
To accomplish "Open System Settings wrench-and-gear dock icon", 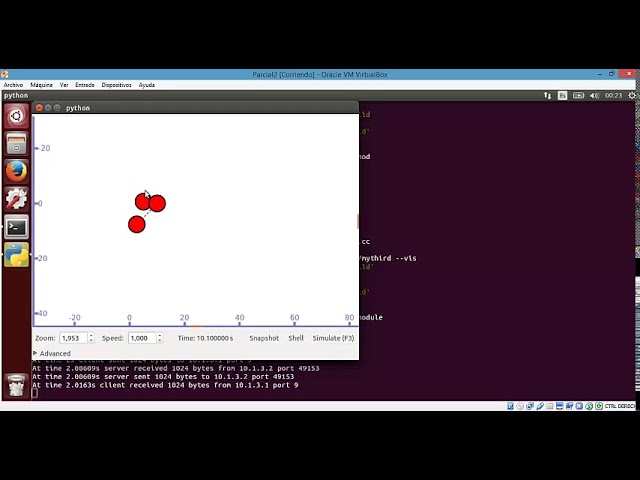I will [16, 199].
